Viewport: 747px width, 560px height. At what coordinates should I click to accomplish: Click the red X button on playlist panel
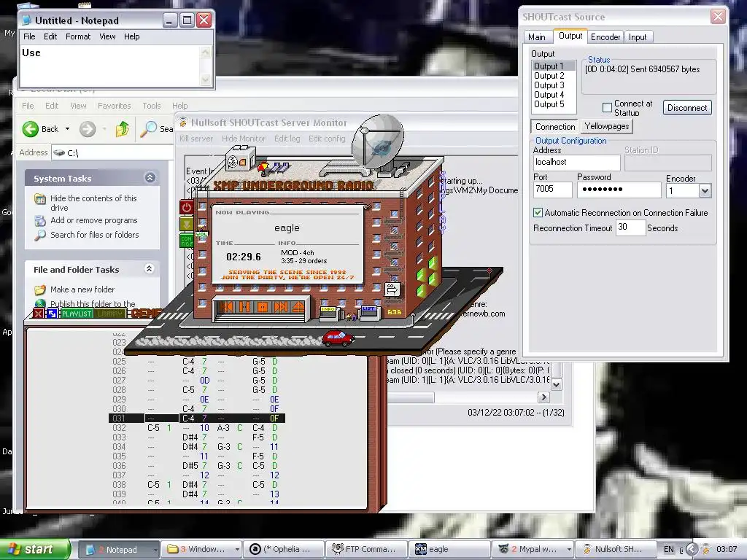38,314
